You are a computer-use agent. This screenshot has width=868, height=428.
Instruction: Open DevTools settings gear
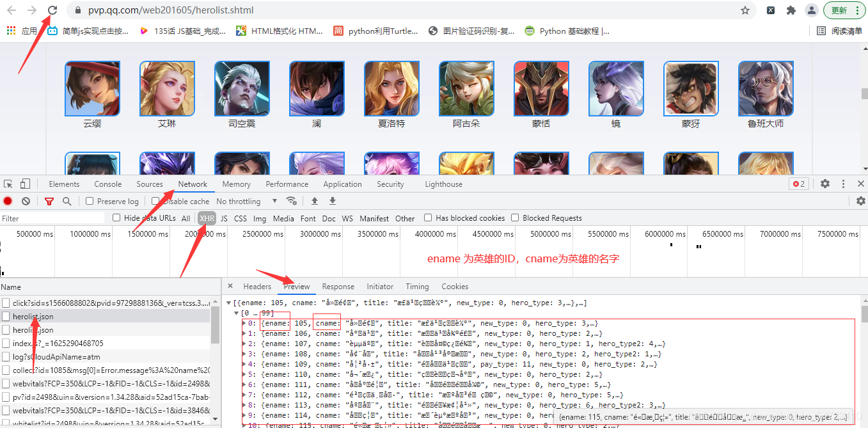tap(825, 184)
